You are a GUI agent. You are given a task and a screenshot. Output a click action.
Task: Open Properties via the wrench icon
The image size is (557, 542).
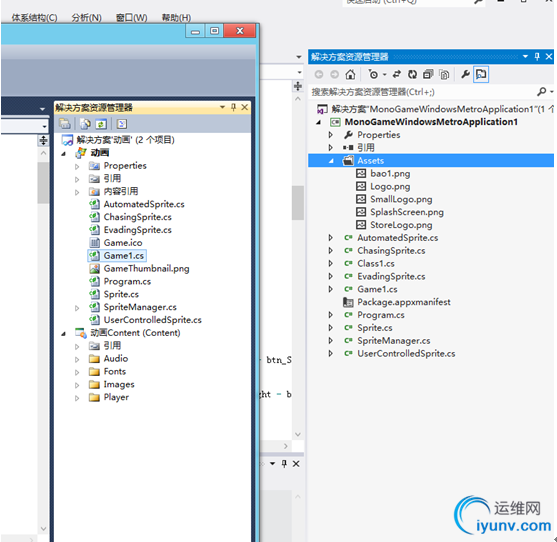pos(465,75)
